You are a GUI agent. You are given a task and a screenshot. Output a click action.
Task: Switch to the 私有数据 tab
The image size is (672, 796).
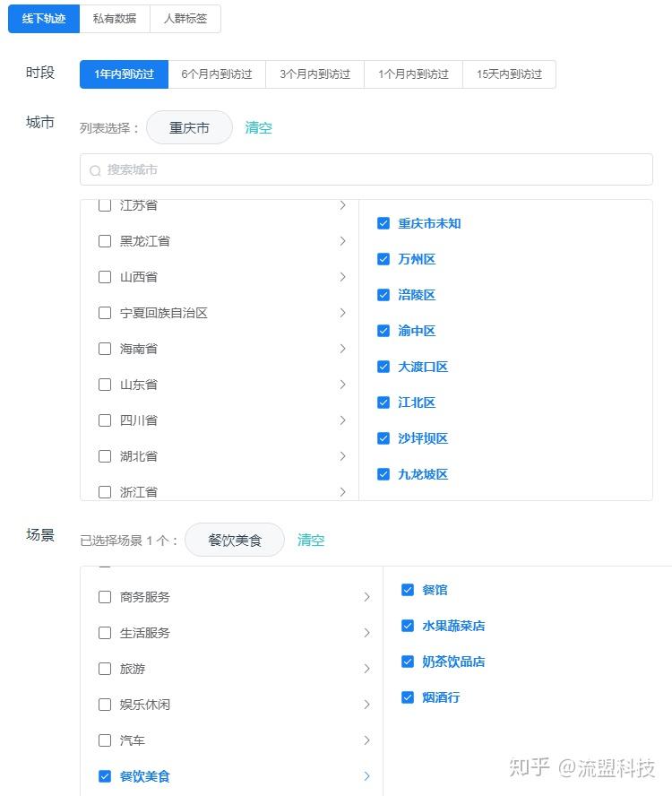115,19
